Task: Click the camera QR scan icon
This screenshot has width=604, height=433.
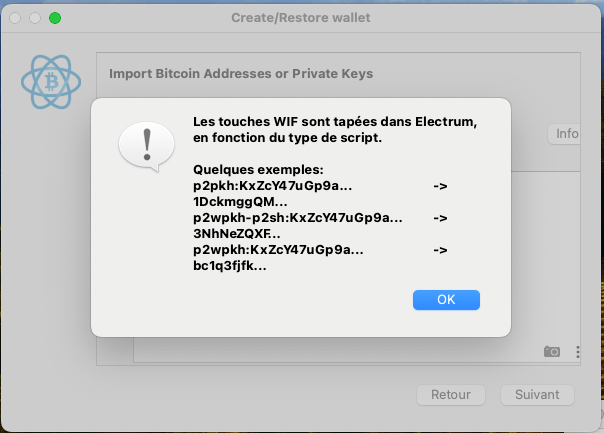Action: tap(552, 351)
